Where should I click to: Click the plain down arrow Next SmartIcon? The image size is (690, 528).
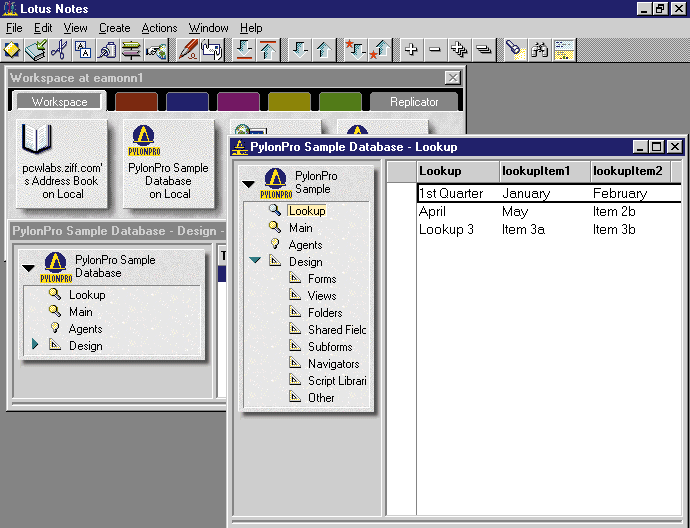pos(300,49)
